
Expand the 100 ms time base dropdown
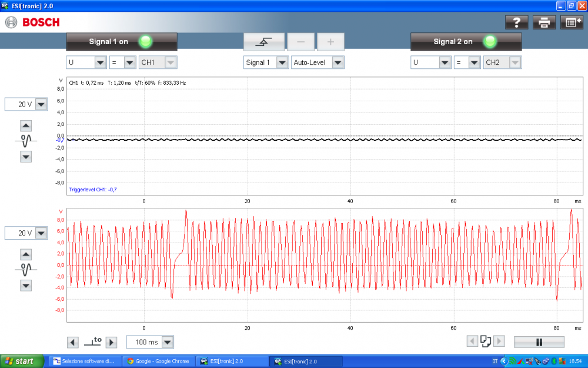coord(168,342)
